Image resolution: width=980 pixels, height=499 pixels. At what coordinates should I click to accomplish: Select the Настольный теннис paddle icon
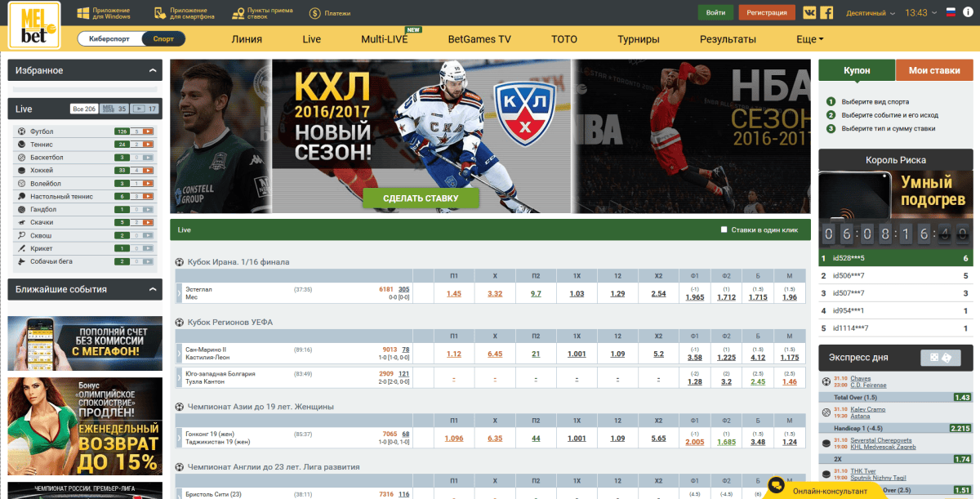pos(21,197)
